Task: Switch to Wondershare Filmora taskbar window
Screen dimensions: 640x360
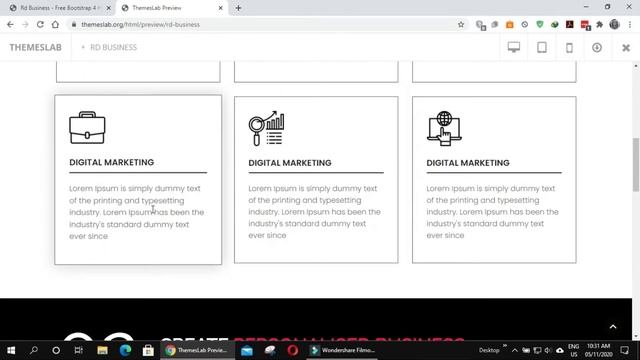Action: [343, 350]
